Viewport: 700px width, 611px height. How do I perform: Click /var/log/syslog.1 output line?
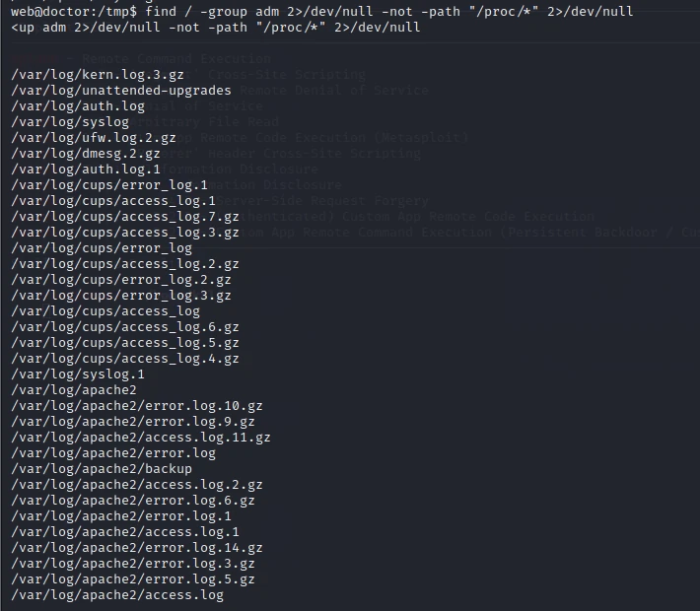pos(78,374)
